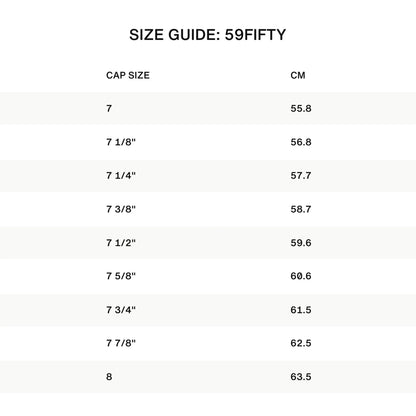
Task: Select cap size 7 1/8" entry
Action: tap(121, 142)
